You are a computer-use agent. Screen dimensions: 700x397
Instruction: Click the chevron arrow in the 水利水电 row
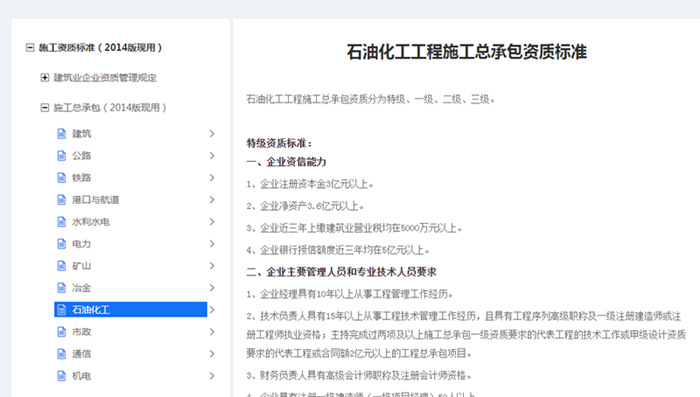coord(212,221)
